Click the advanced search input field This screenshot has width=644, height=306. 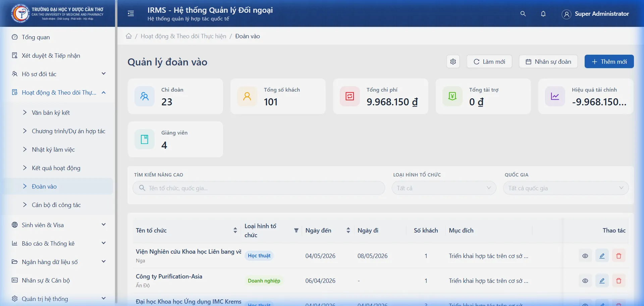pyautogui.click(x=262, y=188)
